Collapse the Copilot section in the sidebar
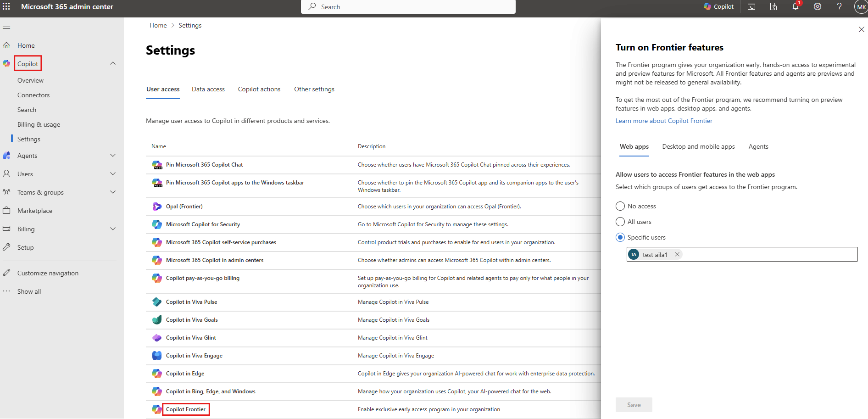This screenshot has height=419, width=868. click(x=113, y=63)
